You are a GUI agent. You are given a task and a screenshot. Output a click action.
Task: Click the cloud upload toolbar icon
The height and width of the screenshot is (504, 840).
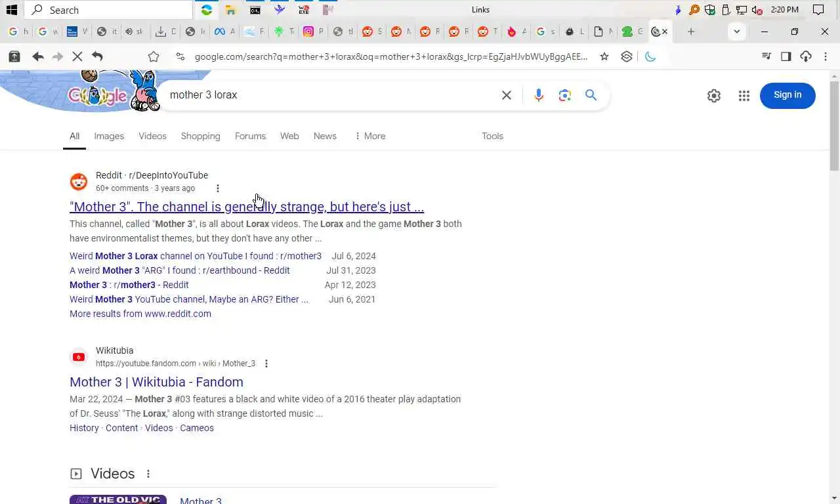806,56
